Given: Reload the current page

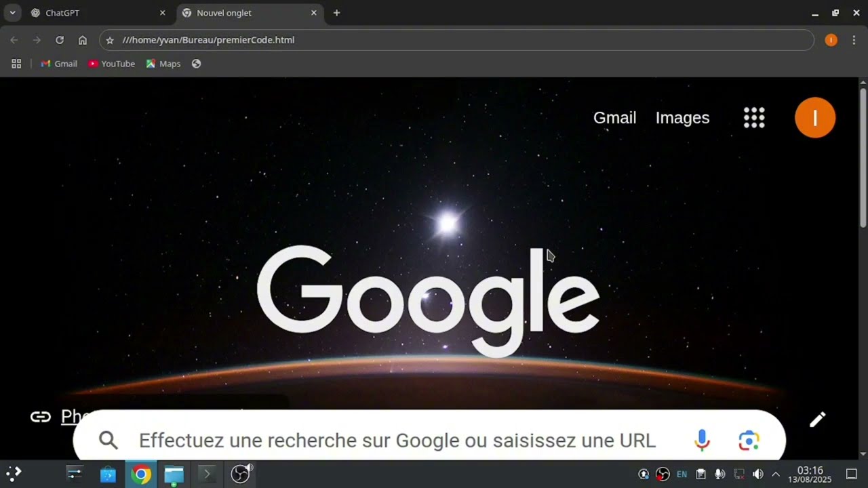Looking at the screenshot, I should [60, 40].
